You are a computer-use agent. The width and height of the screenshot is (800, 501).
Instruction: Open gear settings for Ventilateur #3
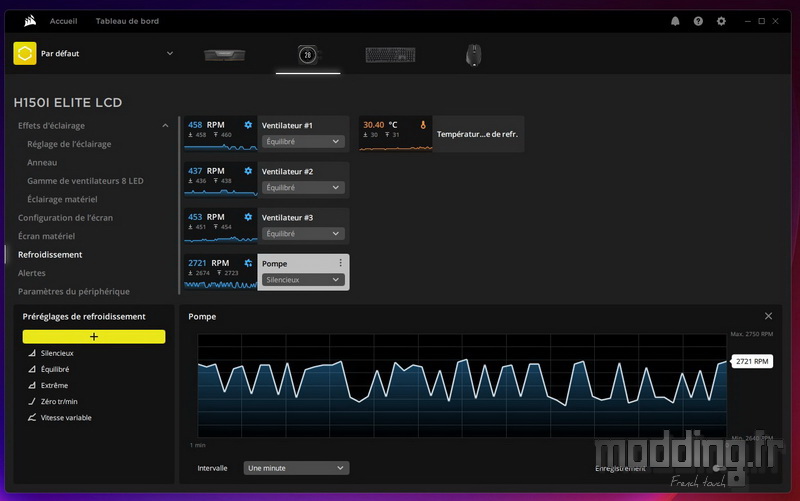tap(248, 217)
